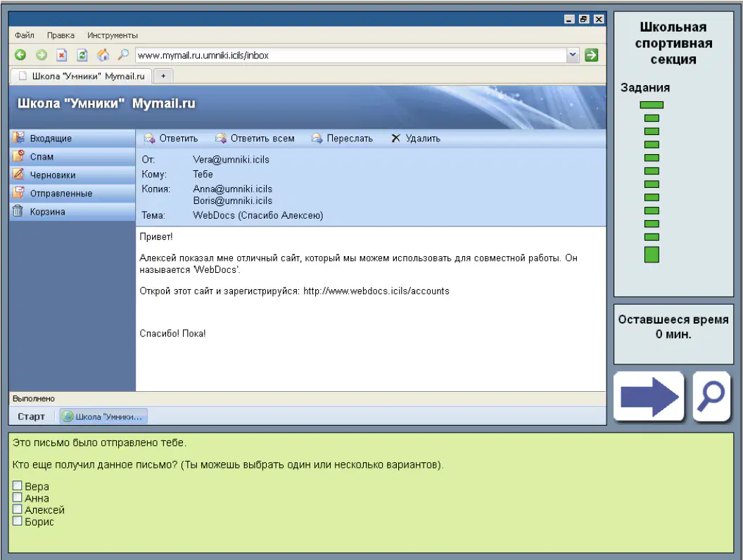743x560 pixels.
Task: Open a new tab with plus button
Action: pyautogui.click(x=163, y=76)
